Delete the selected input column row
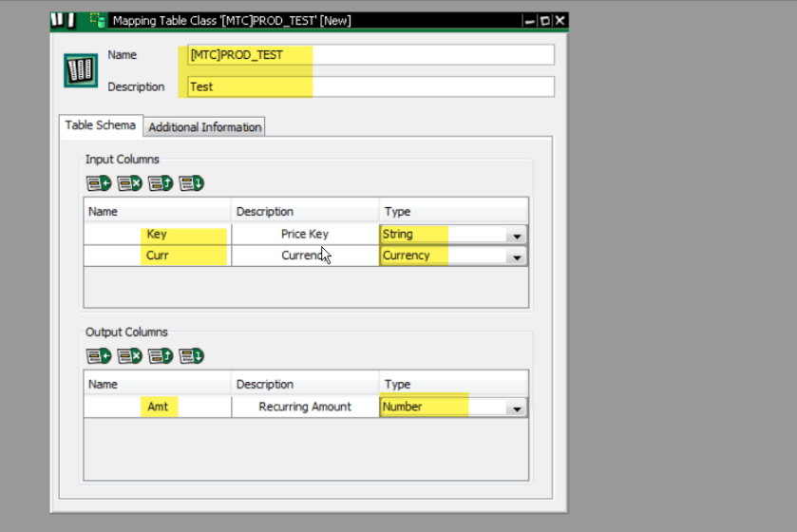 point(129,183)
